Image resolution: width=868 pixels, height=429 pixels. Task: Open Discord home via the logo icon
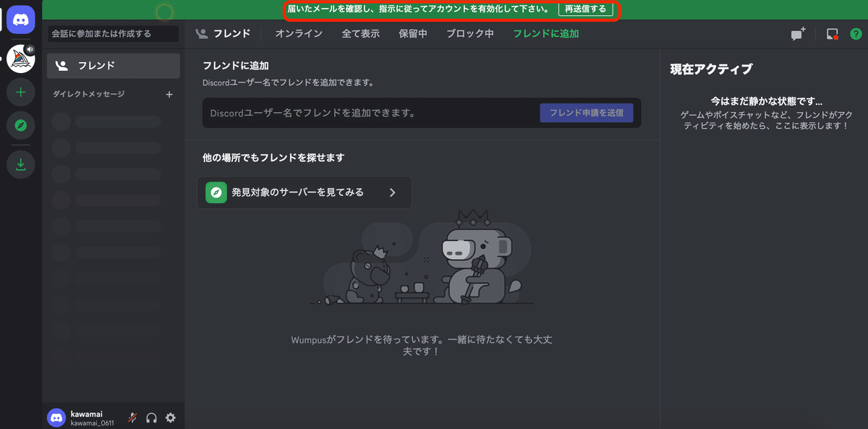click(21, 19)
